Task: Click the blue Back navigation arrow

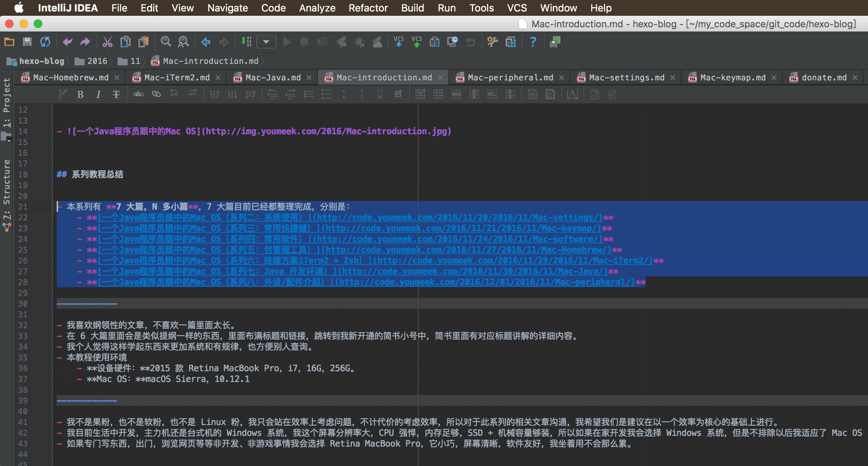Action: (x=206, y=42)
